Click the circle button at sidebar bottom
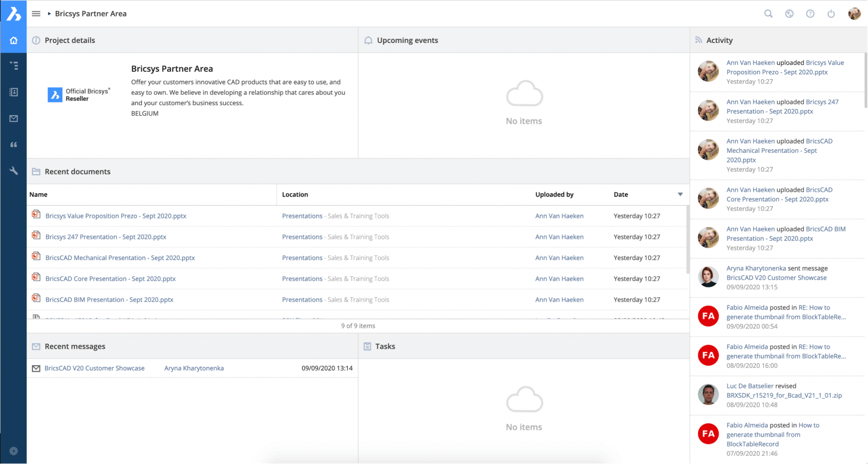This screenshot has height=464, width=868. (x=14, y=451)
